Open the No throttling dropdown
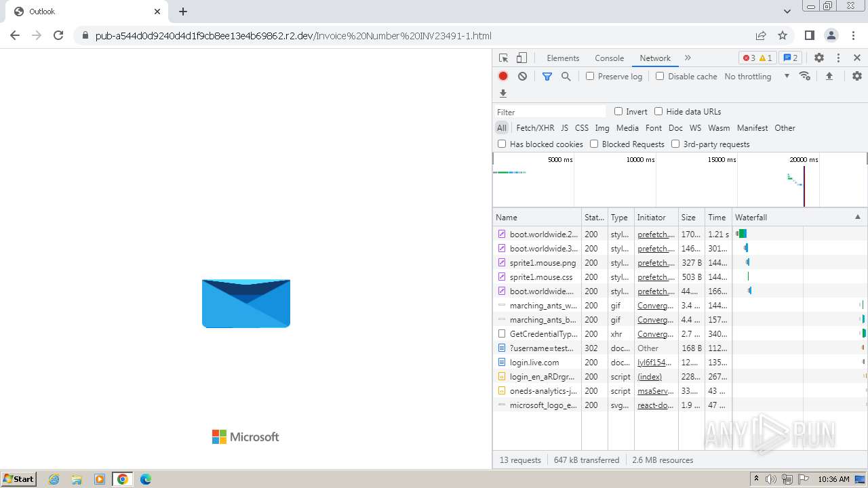Image resolution: width=868 pixels, height=488 pixels. [x=757, y=77]
